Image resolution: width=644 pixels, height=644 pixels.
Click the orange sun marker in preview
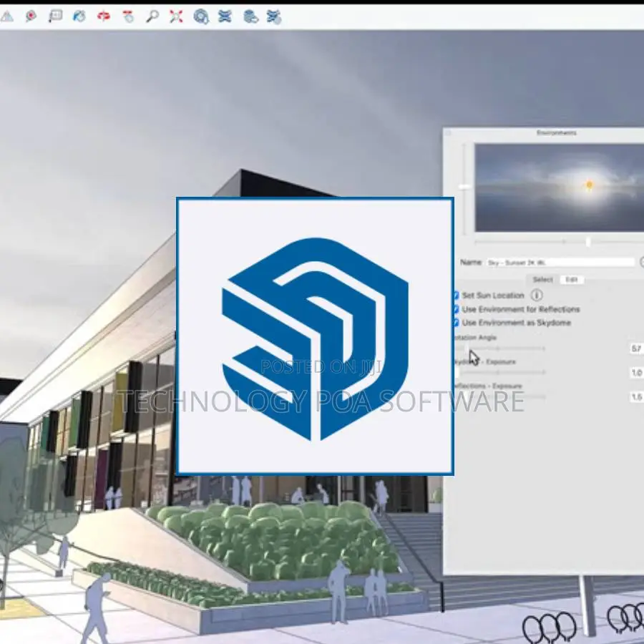coord(590,185)
